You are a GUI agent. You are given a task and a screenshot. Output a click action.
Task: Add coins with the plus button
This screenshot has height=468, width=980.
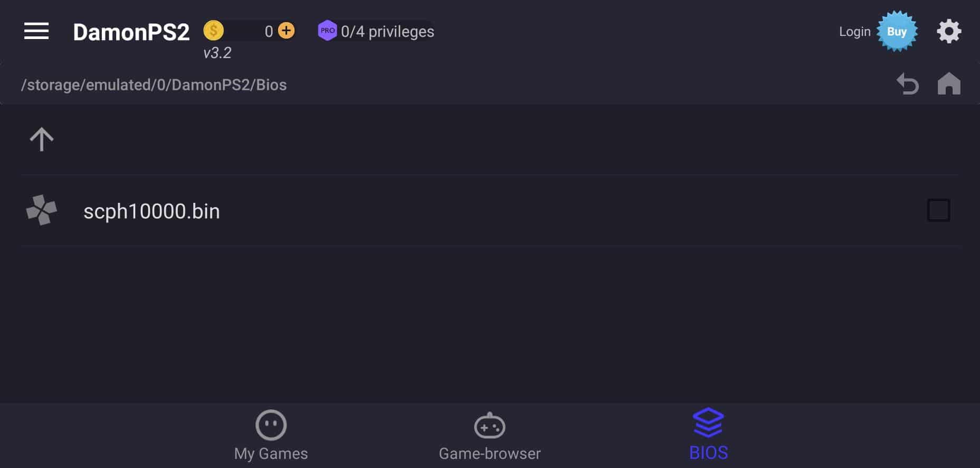pos(286,31)
